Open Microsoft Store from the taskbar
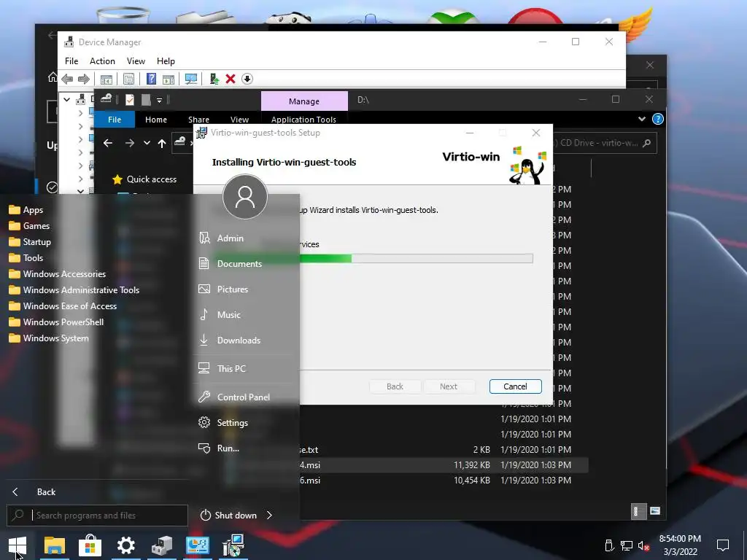This screenshot has height=560, width=747. 90,545
